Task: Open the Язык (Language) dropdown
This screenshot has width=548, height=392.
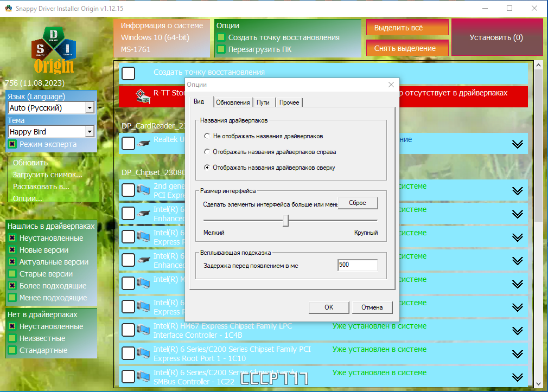Action: coord(90,107)
